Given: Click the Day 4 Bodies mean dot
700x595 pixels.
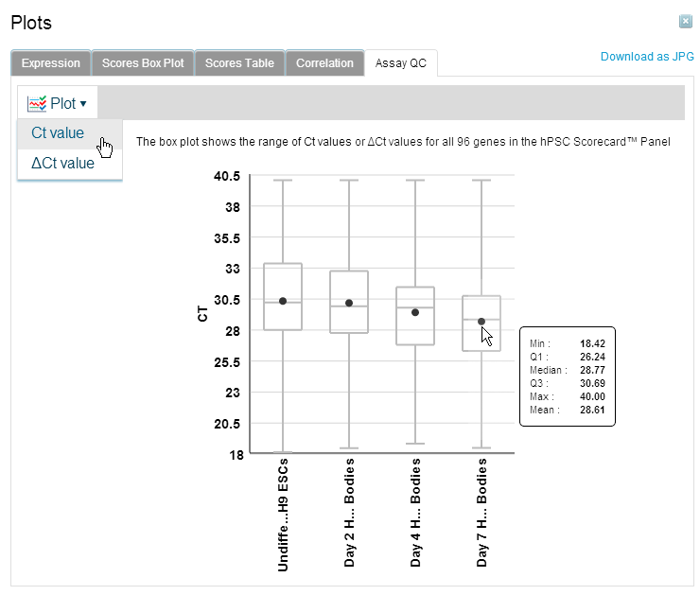Looking at the screenshot, I should [415, 312].
